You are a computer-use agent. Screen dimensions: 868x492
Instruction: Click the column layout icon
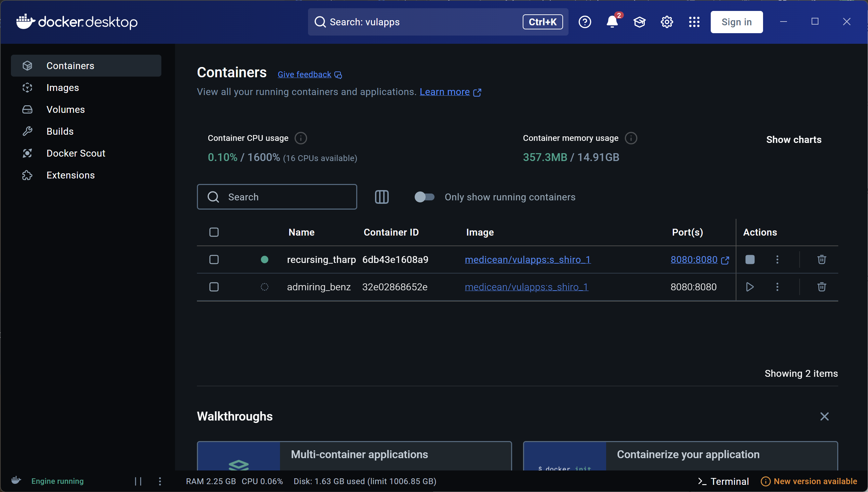(x=382, y=197)
